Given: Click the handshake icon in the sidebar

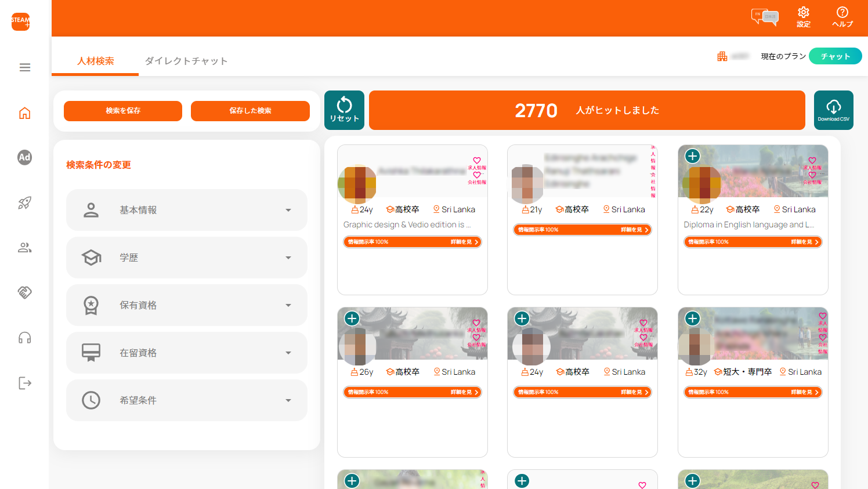Looking at the screenshot, I should 24,292.
